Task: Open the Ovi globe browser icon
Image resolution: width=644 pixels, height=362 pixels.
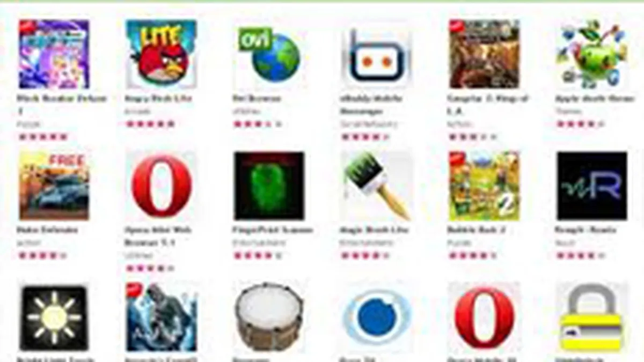Action: coord(269,54)
